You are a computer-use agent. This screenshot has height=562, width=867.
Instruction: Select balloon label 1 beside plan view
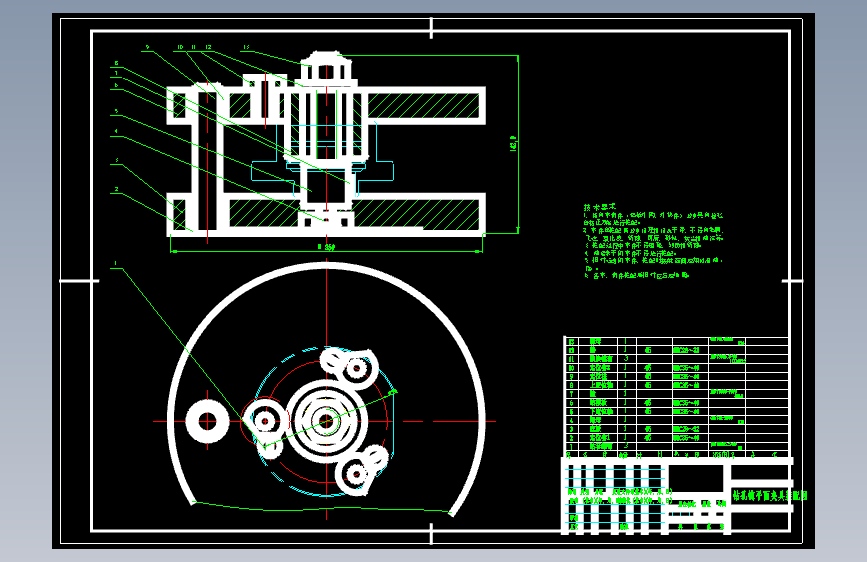116,264
